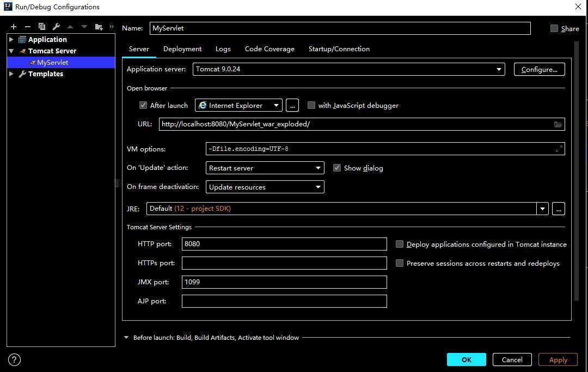The height and width of the screenshot is (372, 588).
Task: Click the vertical scrollbar in Server panel
Action: pos(577,180)
